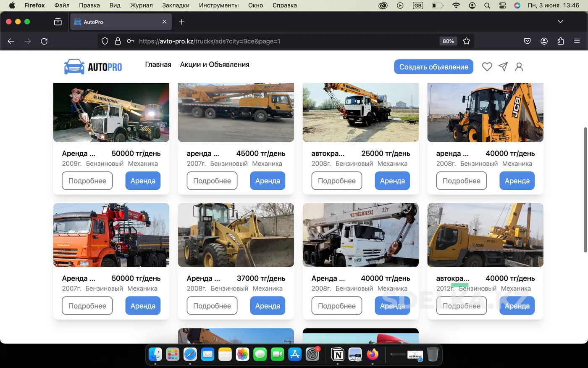The image size is (588, 368).
Task: Open the user profile icon on site
Action: [519, 66]
